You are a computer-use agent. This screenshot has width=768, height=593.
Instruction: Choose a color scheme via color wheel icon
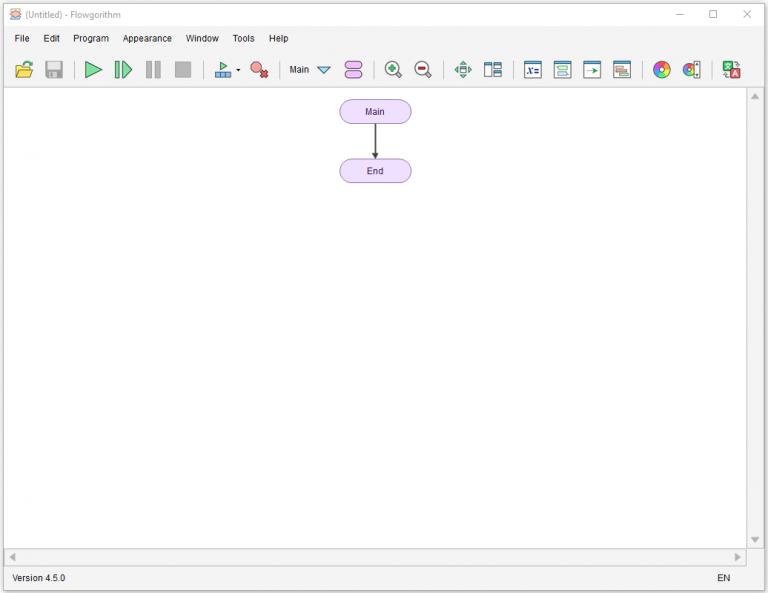tap(661, 70)
